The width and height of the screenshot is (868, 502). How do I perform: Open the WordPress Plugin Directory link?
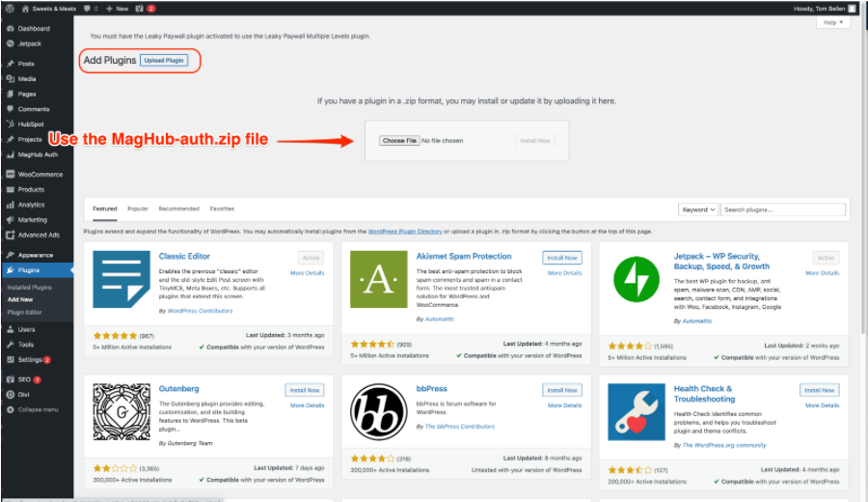pyautogui.click(x=405, y=232)
